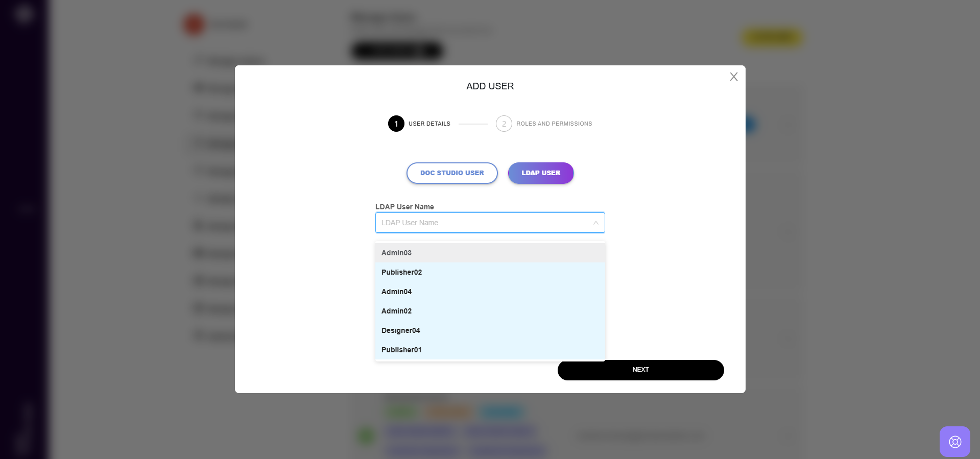This screenshot has height=459, width=980.
Task: Collapse the LDAP User Name dropdown arrow
Action: (595, 223)
